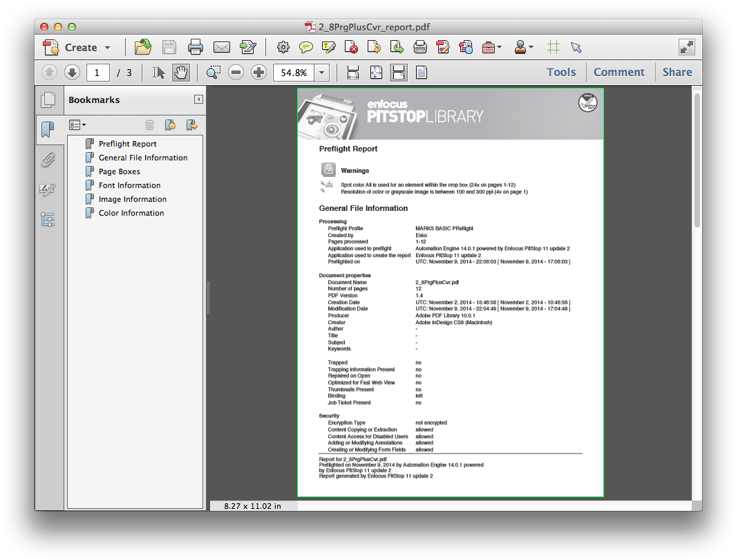736x560 pixels.
Task: Collapse the Bookmarks panel with the arrow
Action: tap(198, 99)
